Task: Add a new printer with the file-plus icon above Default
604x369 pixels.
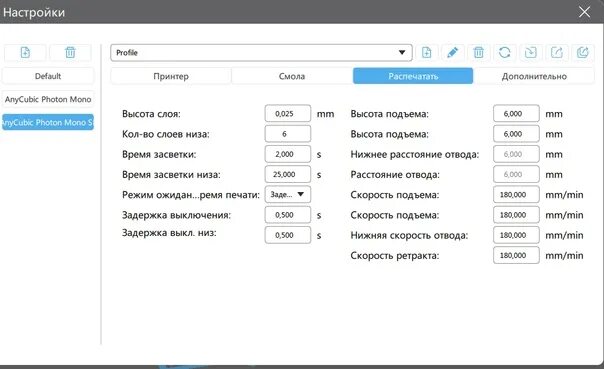Action: click(25, 52)
